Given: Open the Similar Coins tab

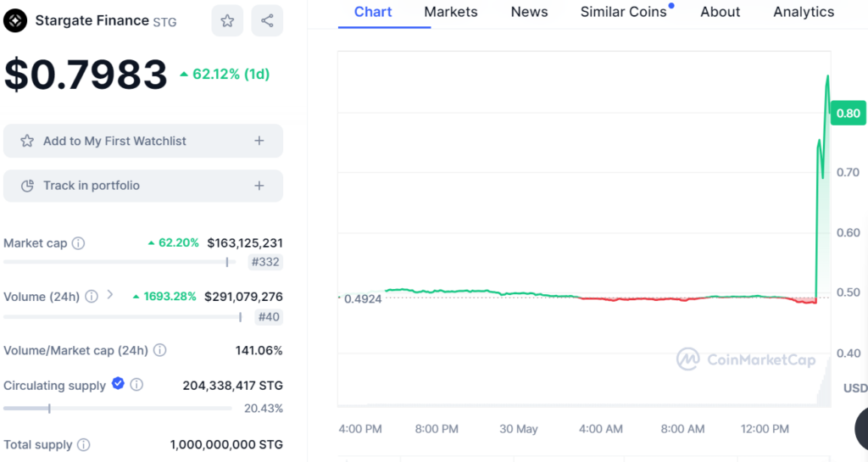Looking at the screenshot, I should coord(623,12).
